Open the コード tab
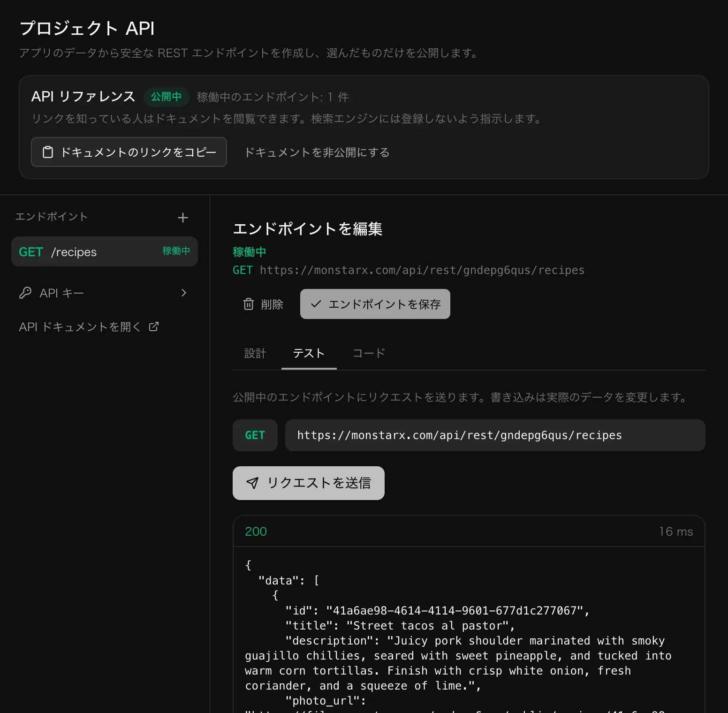 (369, 353)
